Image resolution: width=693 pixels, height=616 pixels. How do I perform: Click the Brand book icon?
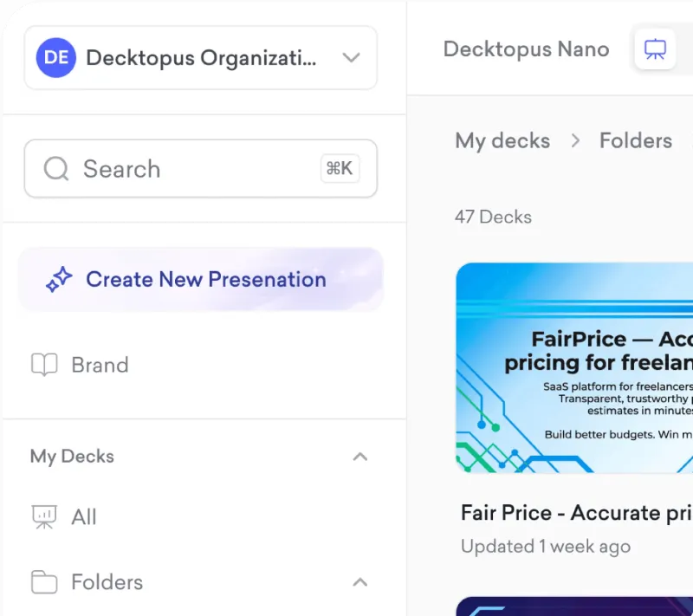44,365
